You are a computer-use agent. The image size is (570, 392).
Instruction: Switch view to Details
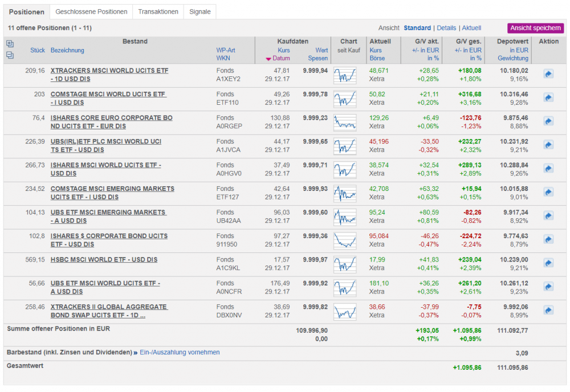point(446,28)
